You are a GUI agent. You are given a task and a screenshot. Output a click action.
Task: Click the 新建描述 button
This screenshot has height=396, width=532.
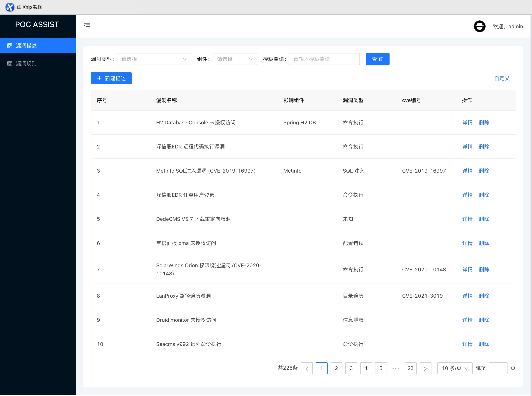coord(111,78)
